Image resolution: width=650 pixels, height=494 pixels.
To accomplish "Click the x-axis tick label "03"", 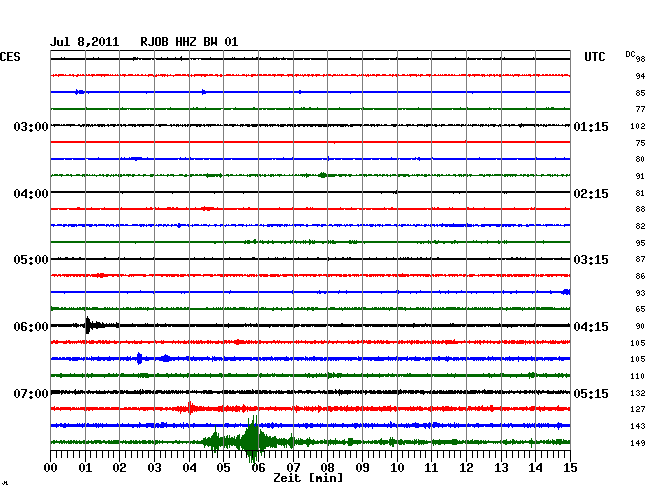I will click(x=154, y=467).
